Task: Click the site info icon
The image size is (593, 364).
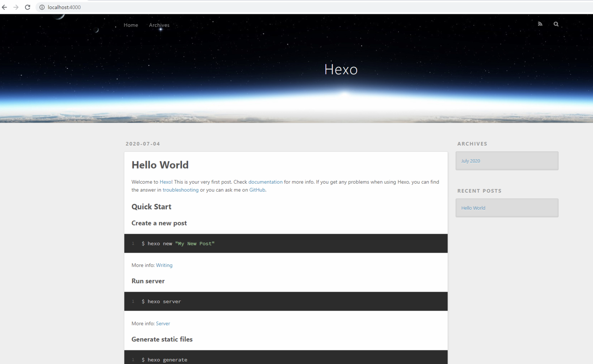Action: [42, 7]
